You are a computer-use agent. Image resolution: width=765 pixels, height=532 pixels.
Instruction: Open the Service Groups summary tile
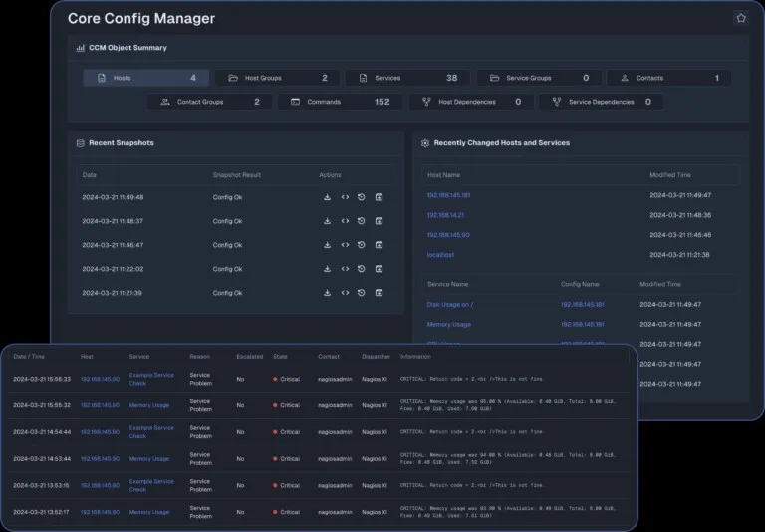click(x=539, y=78)
